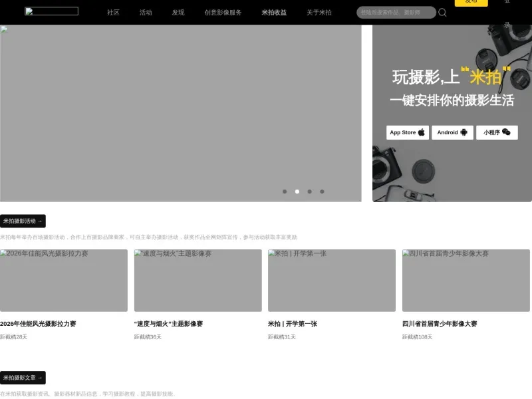Click the main carousel banner image
Screen dimensions: 532x399
(x=180, y=113)
